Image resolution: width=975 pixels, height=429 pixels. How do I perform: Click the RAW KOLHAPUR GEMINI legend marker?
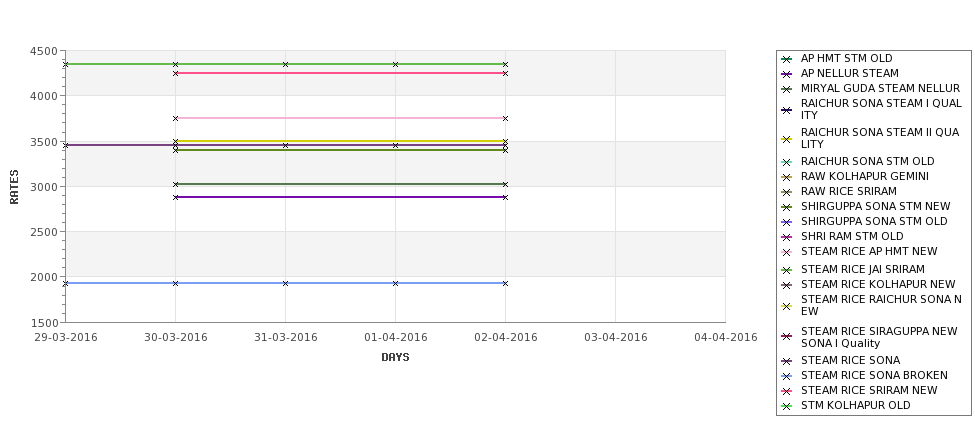coord(787,177)
